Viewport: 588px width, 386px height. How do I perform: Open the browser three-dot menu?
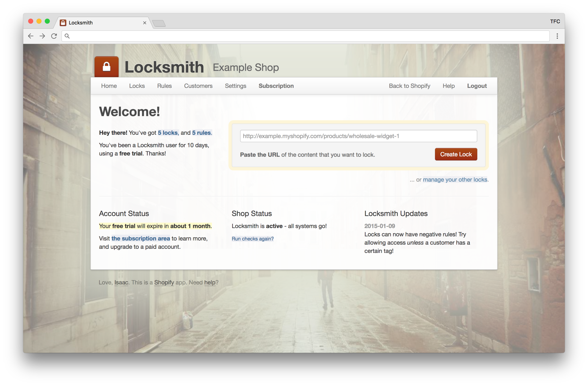[x=557, y=36]
